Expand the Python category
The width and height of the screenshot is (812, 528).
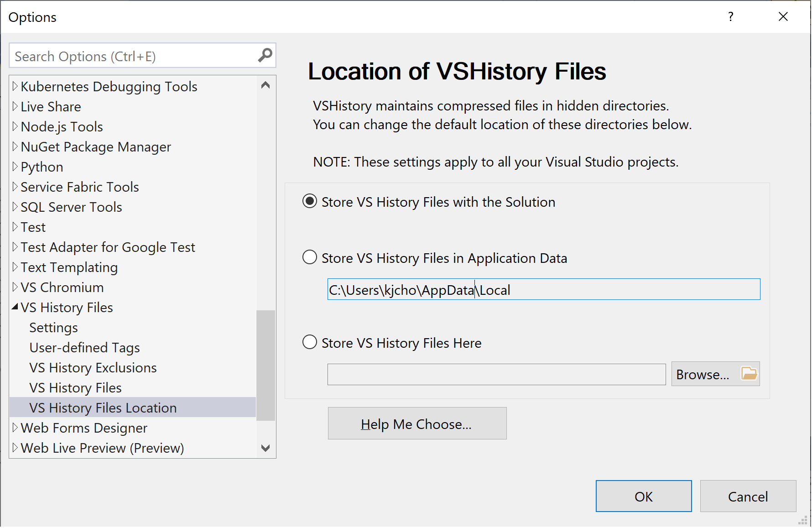click(x=15, y=167)
